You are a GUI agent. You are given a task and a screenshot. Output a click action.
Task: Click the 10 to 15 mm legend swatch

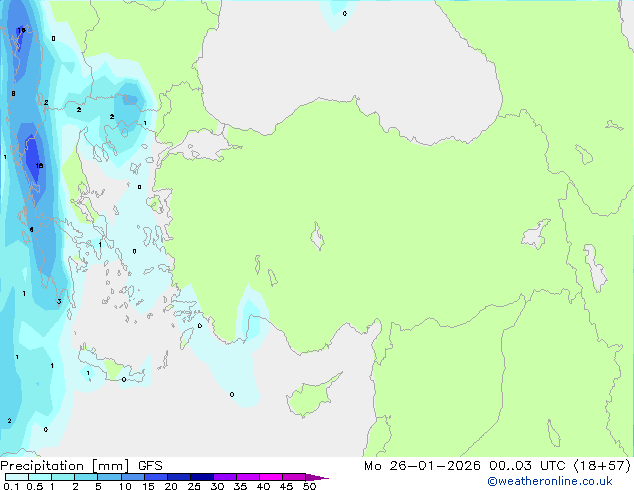[133, 477]
